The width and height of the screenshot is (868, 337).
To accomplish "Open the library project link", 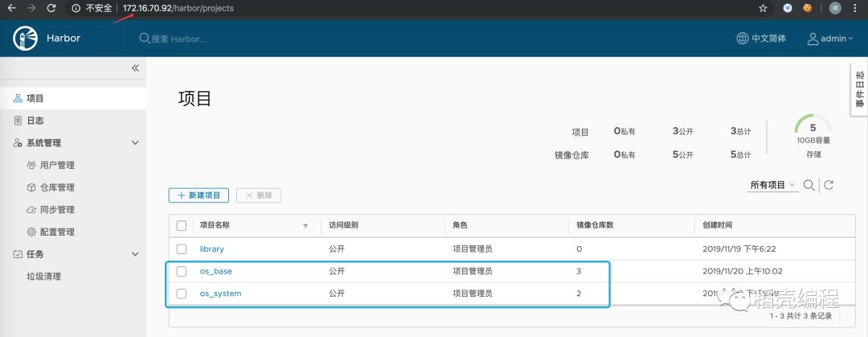I will click(x=212, y=249).
